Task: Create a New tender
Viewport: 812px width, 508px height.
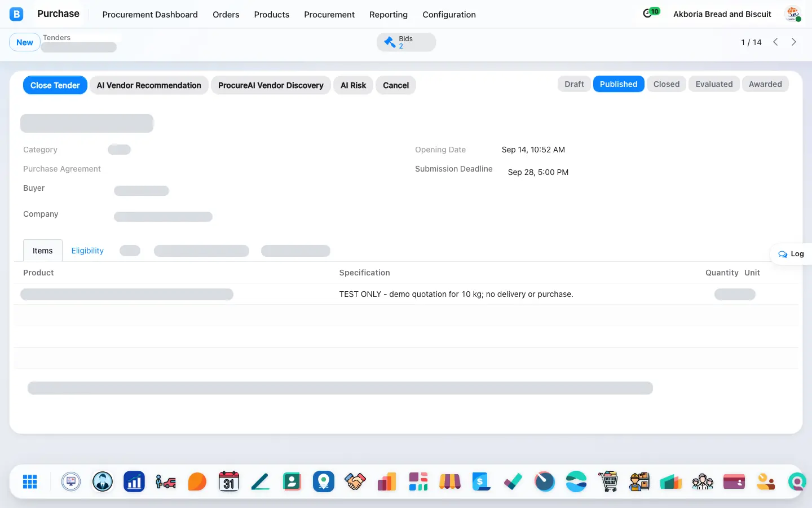Action: (x=25, y=42)
